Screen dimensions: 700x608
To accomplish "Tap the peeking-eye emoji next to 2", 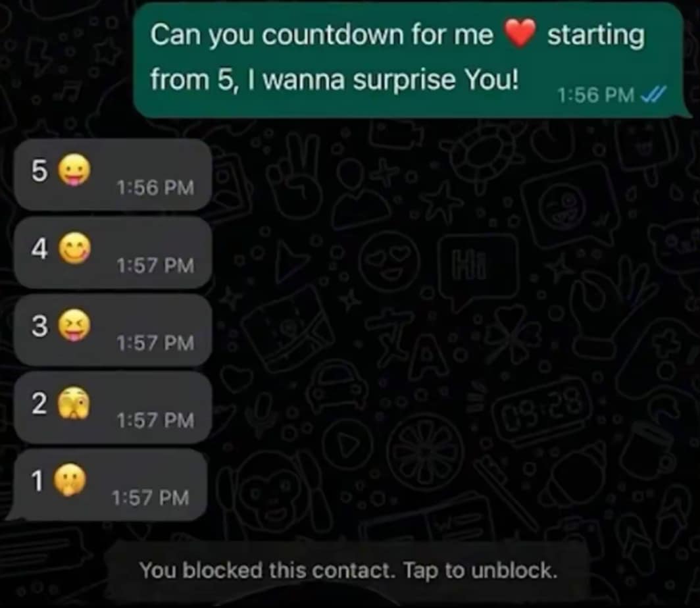I will [x=74, y=403].
